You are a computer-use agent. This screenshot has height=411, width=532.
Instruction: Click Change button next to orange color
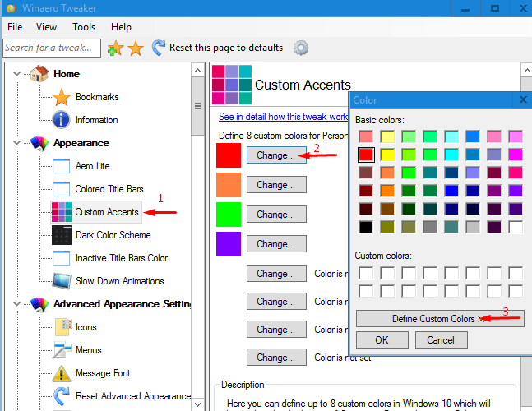276,185
